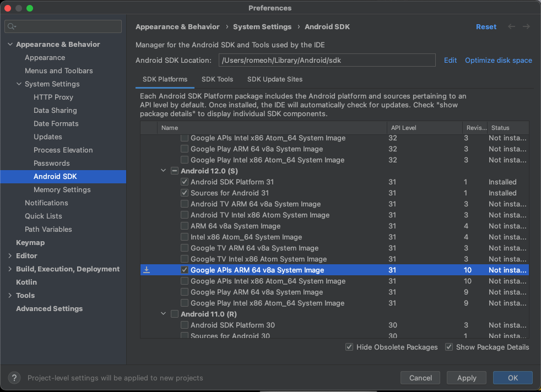This screenshot has width=541, height=392.
Task: Open Memory Settings page
Action: (x=62, y=189)
